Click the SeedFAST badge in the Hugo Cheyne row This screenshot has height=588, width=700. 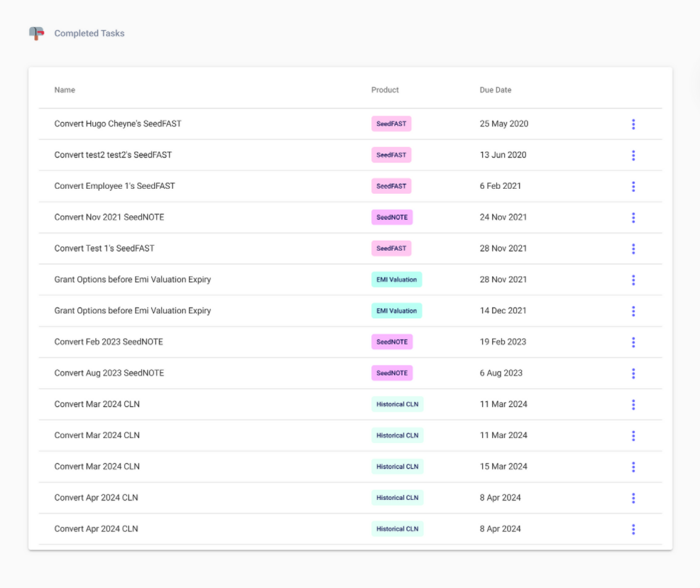click(391, 124)
